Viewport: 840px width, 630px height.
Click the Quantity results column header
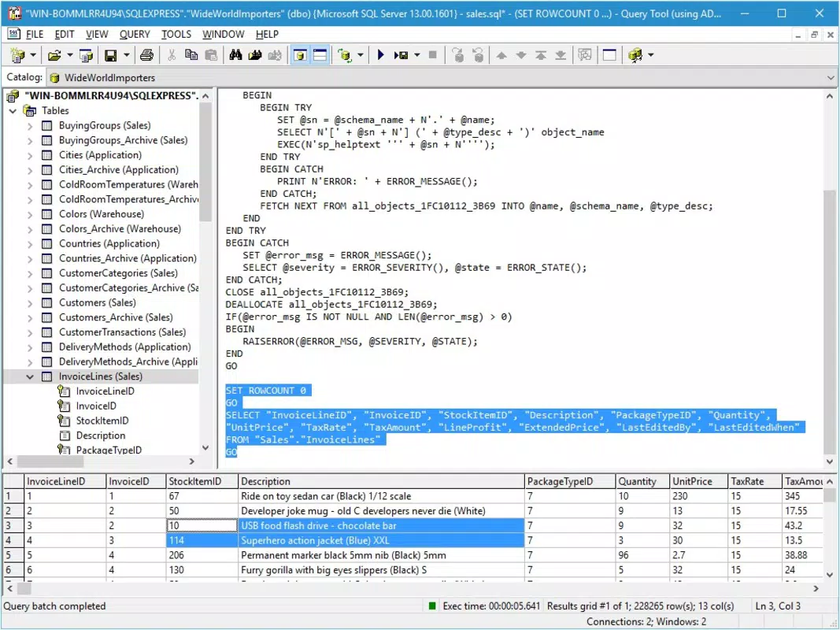642,482
